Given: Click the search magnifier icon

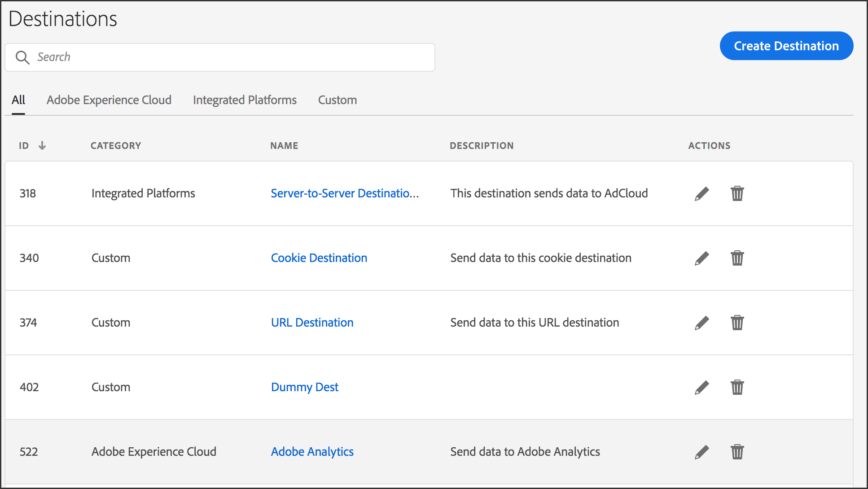Looking at the screenshot, I should 23,57.
